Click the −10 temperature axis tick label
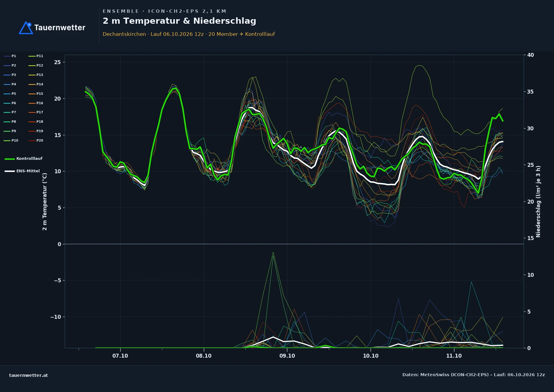The width and height of the screenshot is (554, 392). [56, 317]
